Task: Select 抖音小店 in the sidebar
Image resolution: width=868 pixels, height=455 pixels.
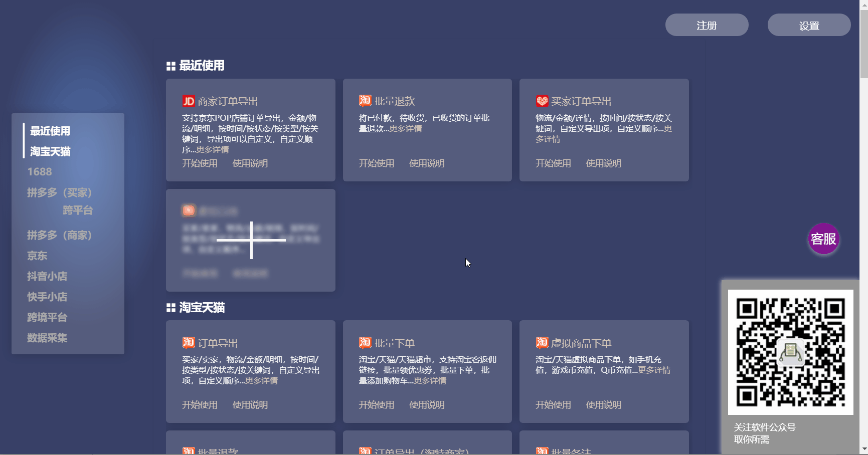Action: [47, 276]
